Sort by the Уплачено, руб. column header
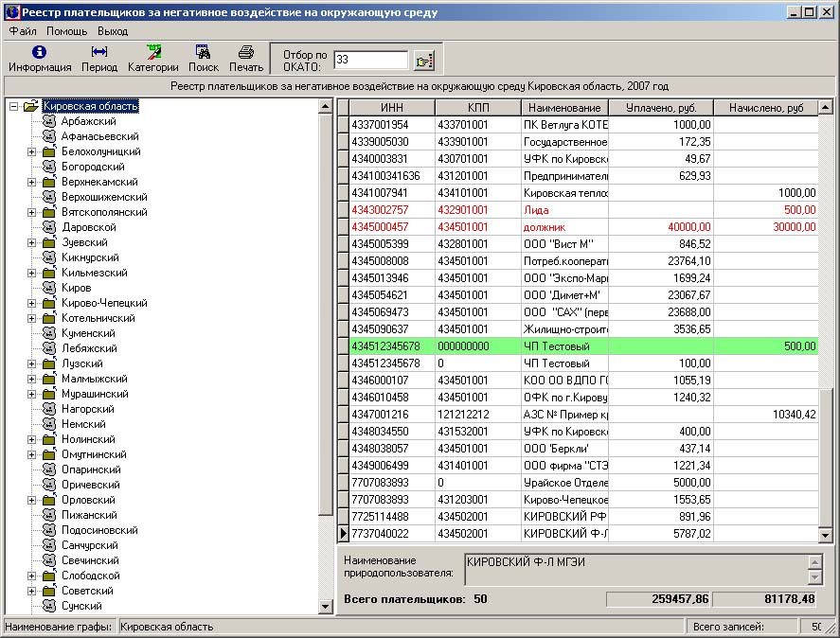 [x=660, y=108]
